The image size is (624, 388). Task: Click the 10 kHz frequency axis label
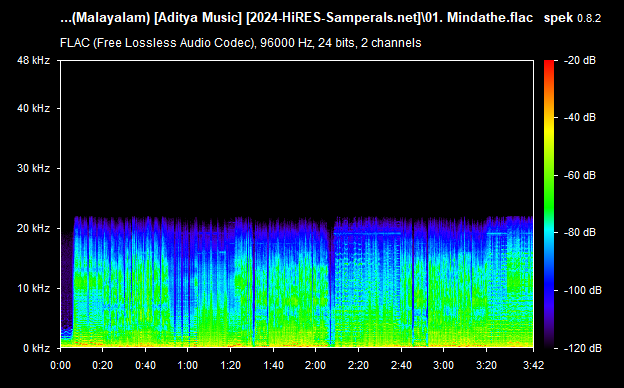33,288
